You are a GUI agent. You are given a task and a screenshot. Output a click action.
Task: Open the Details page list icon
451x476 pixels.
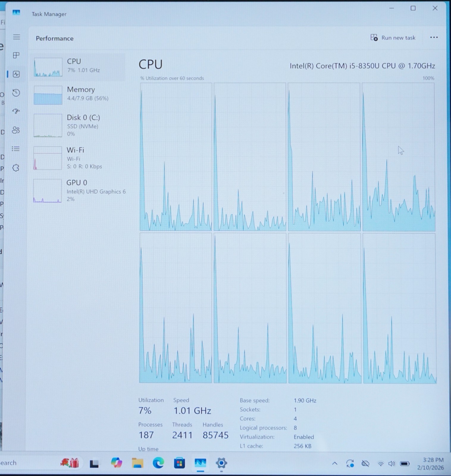15,149
